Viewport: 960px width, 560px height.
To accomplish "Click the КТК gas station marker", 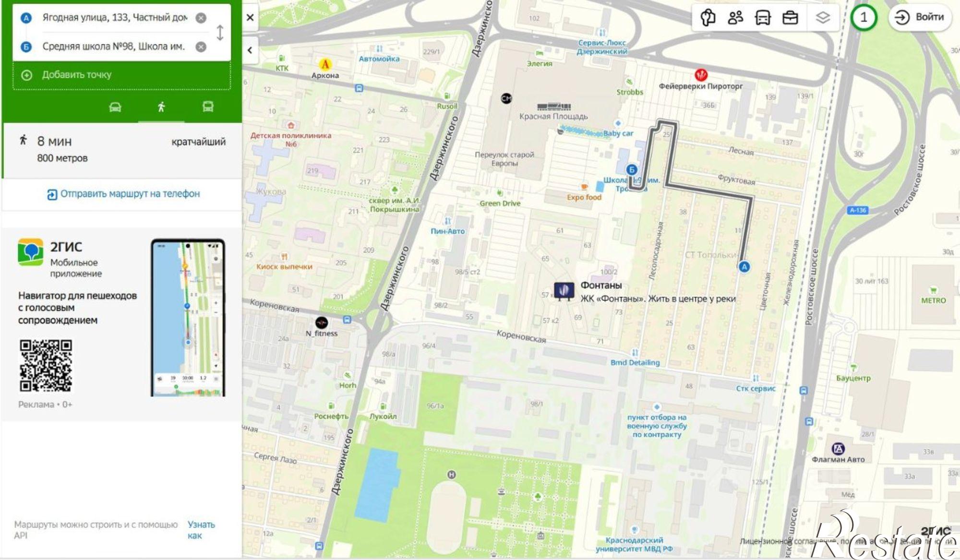I will click(282, 59).
